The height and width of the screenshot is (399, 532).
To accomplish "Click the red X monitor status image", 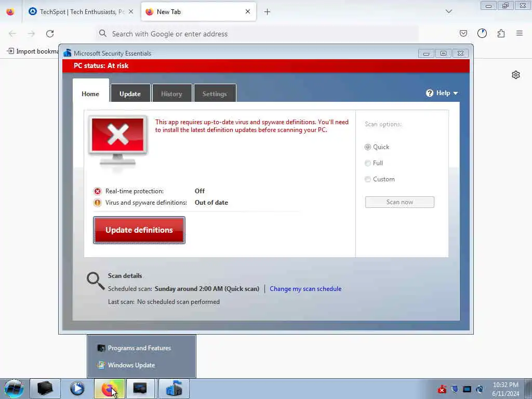I will pos(118,141).
